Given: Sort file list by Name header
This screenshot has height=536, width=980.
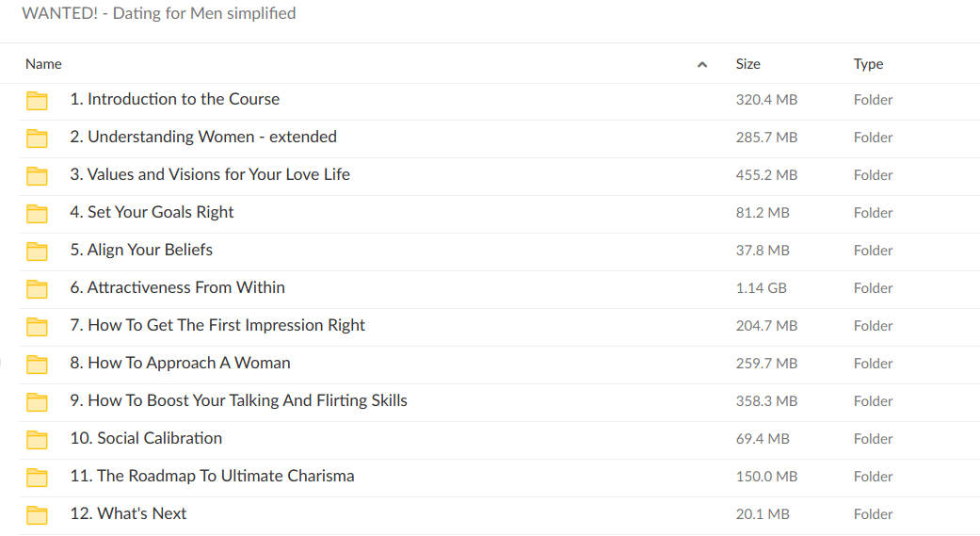Looking at the screenshot, I should (43, 64).
